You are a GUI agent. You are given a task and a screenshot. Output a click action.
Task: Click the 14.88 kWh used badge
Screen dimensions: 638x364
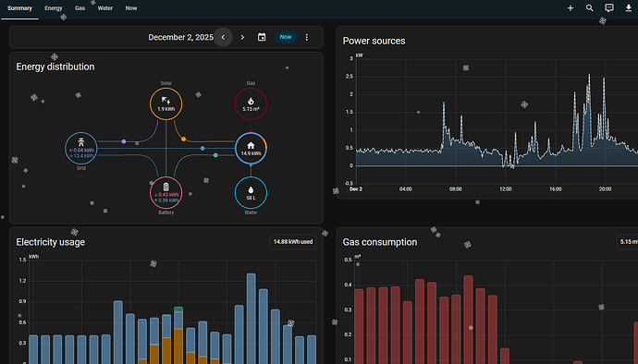293,241
